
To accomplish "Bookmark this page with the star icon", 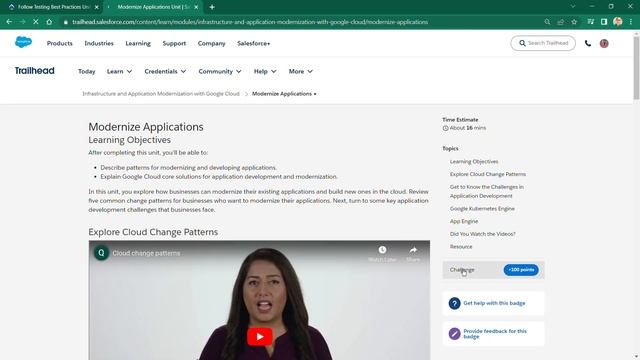I will (574, 22).
